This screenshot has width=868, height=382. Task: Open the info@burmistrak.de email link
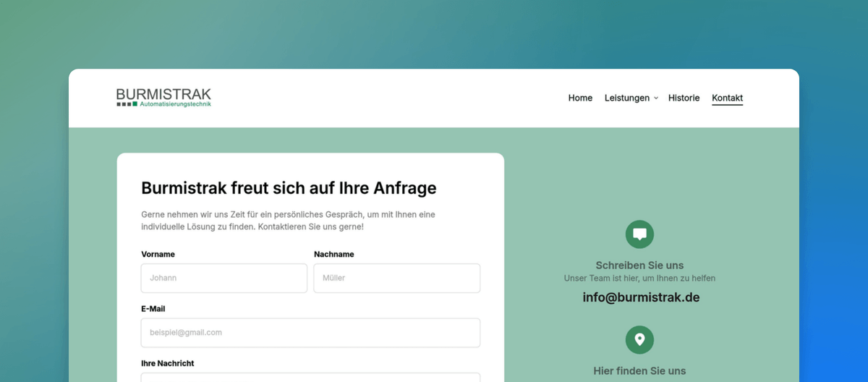click(x=641, y=297)
